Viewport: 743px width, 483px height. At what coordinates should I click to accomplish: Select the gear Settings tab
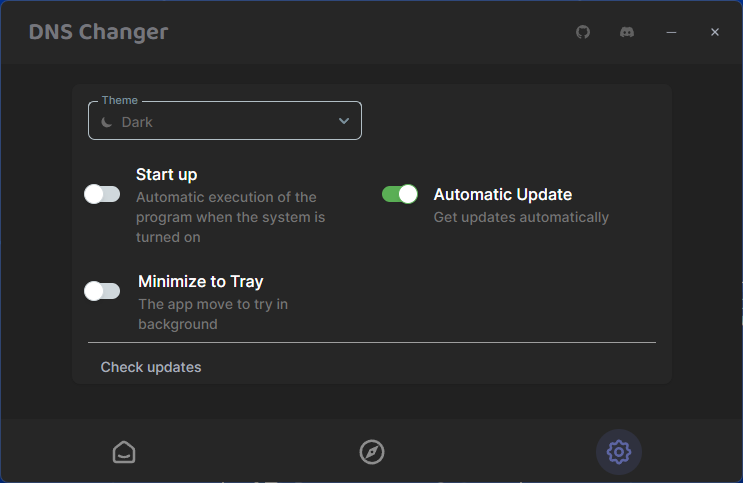point(618,452)
